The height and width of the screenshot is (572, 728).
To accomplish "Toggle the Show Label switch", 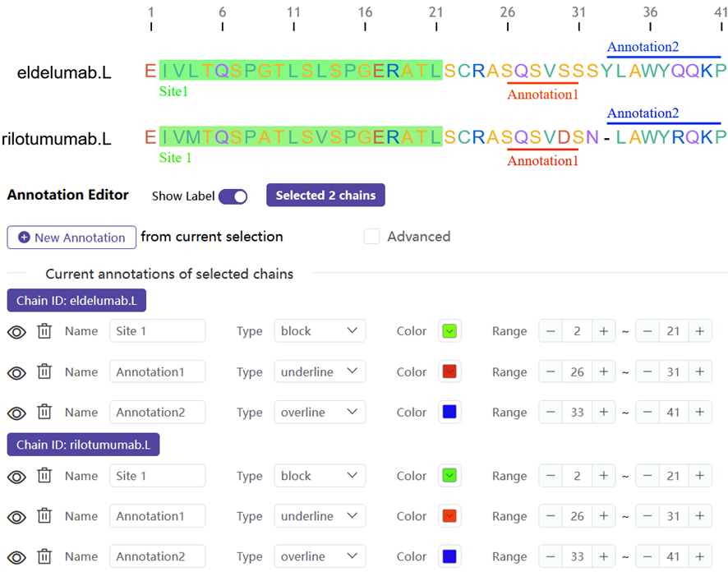I will pos(233,196).
